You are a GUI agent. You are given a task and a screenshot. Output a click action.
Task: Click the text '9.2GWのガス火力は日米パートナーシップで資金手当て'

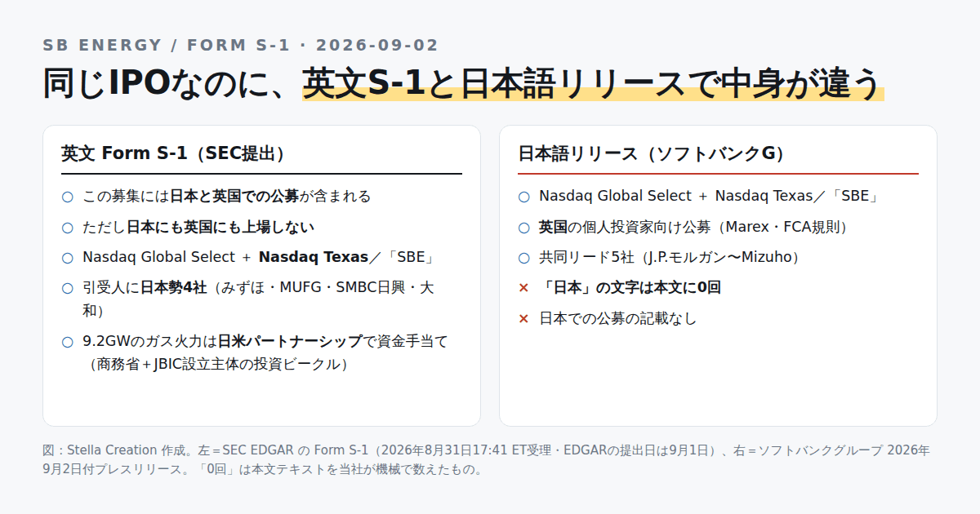[x=265, y=341]
